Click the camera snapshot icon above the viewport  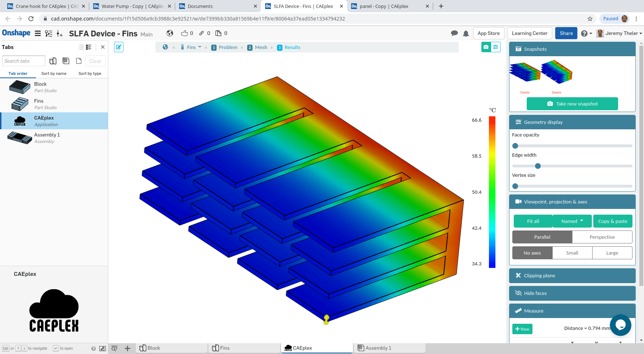[x=486, y=47]
